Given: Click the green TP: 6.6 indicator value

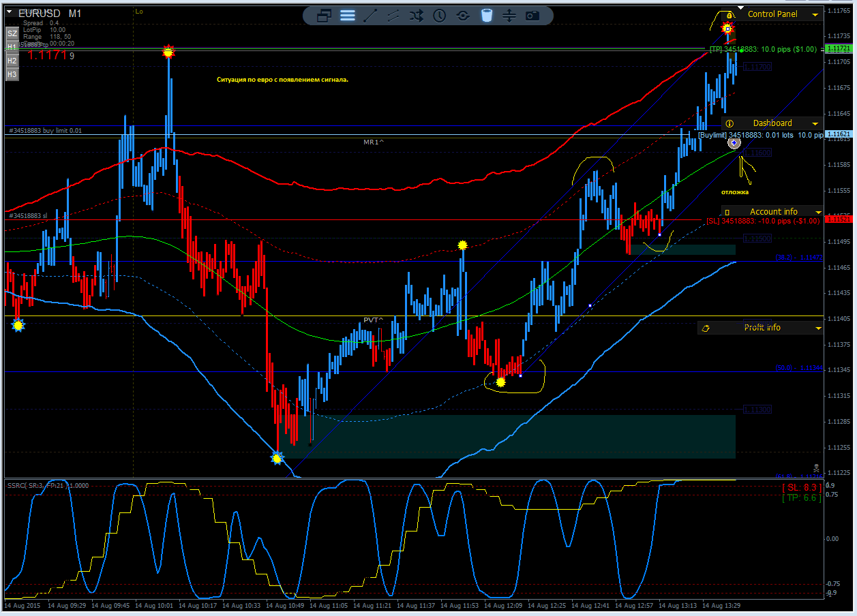Looking at the screenshot, I should (x=801, y=498).
